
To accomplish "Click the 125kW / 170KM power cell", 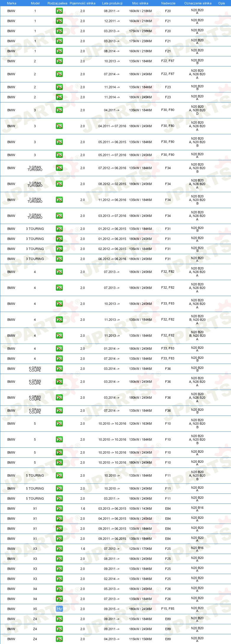I will pos(140,549).
